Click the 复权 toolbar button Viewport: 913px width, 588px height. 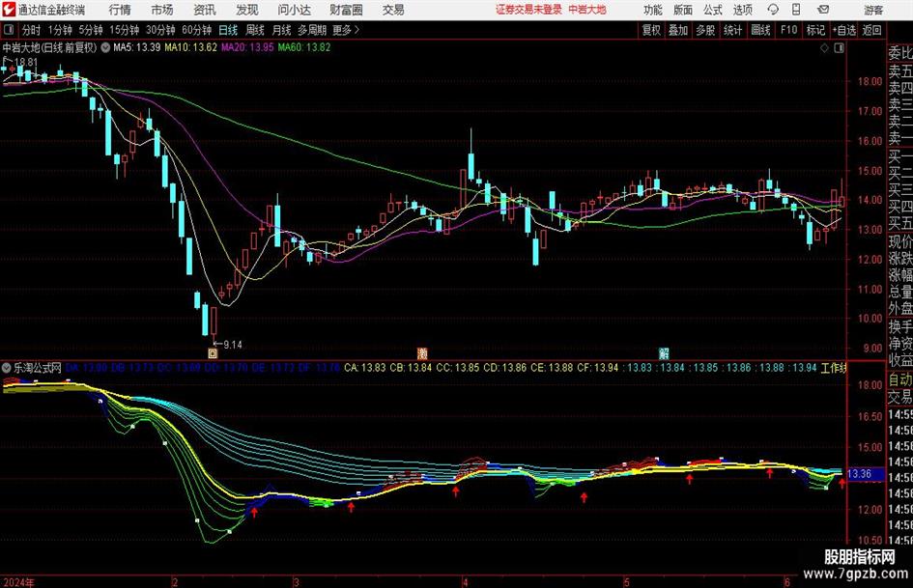click(651, 30)
